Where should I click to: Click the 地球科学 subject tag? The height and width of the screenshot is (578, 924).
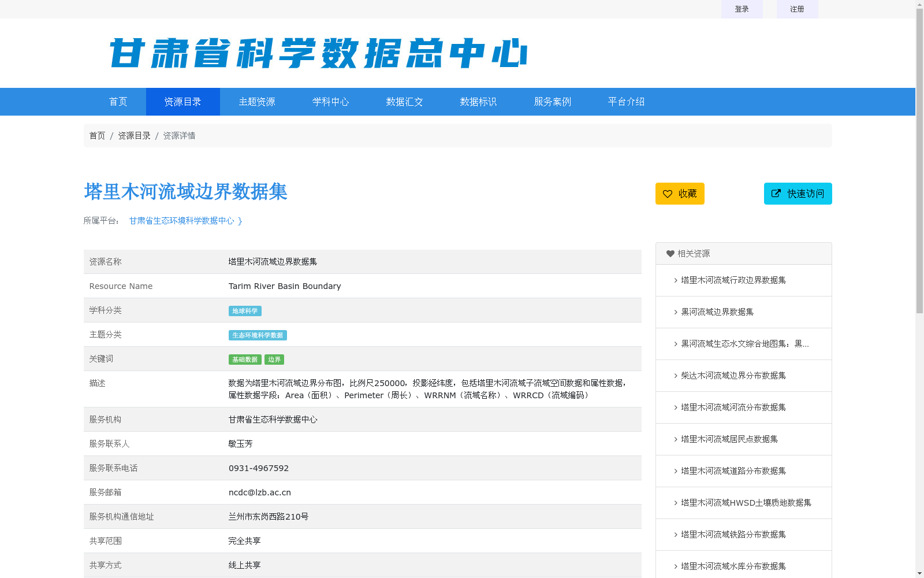point(245,311)
